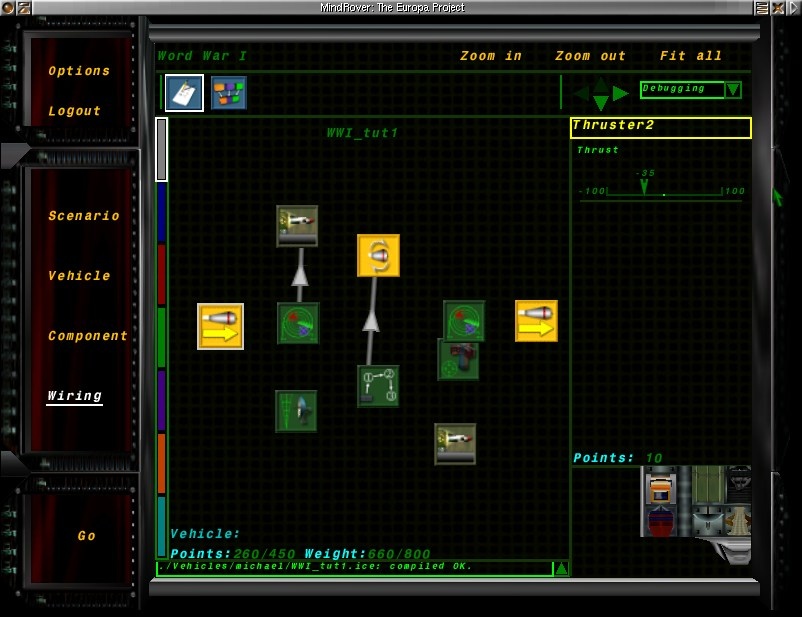The width and height of the screenshot is (802, 617).
Task: Go to the Component section
Action: (88, 336)
